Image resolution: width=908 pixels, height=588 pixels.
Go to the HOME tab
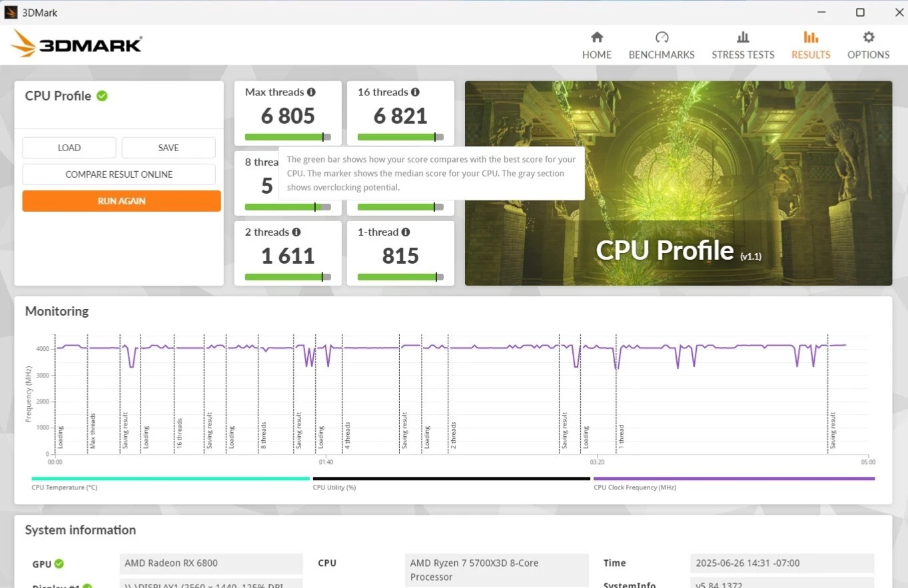(x=597, y=45)
